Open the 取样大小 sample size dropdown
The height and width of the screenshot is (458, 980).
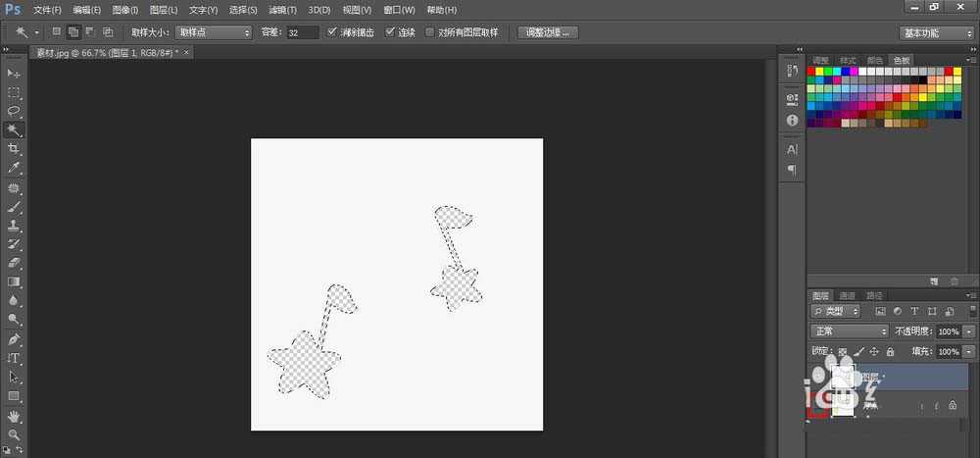coord(214,32)
